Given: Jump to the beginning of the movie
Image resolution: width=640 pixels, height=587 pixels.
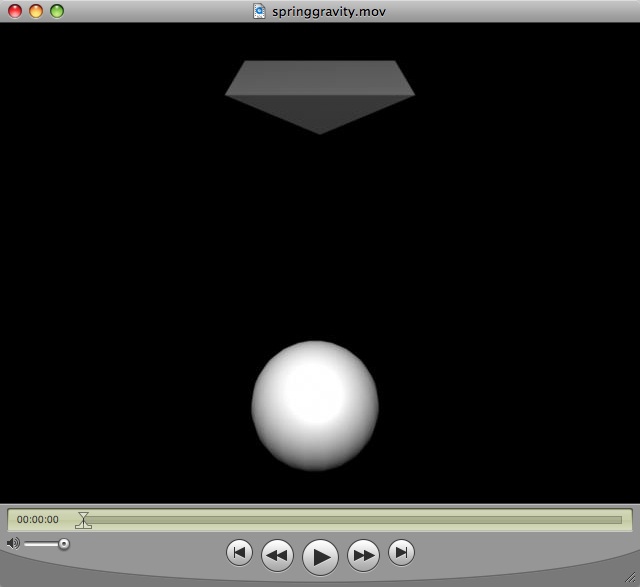Looking at the screenshot, I should tap(239, 552).
